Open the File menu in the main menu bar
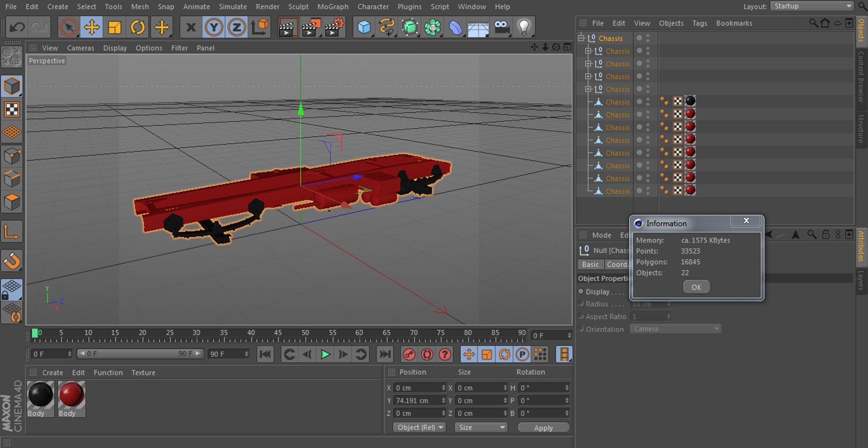This screenshot has width=868, height=448. (x=11, y=7)
